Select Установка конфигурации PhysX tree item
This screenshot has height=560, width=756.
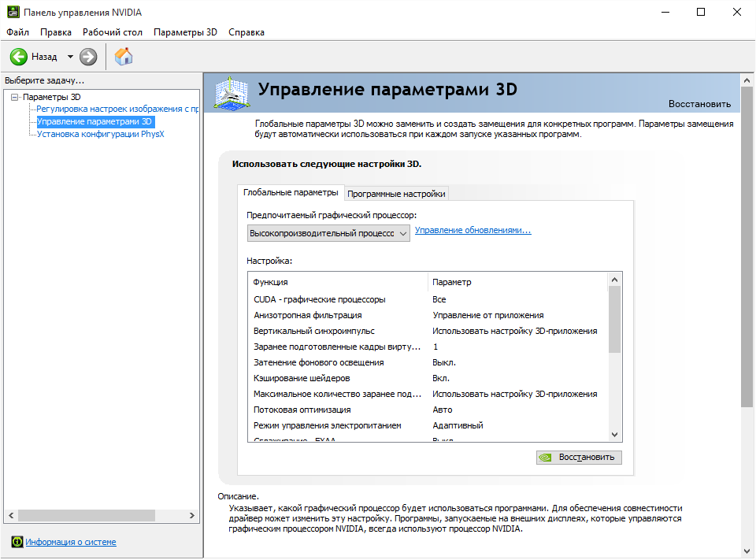(x=100, y=134)
